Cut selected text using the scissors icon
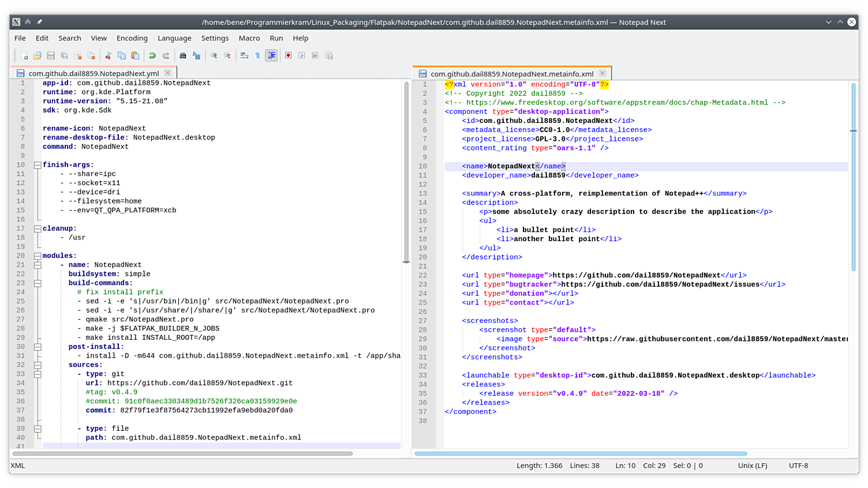The image size is (868, 488). (109, 55)
